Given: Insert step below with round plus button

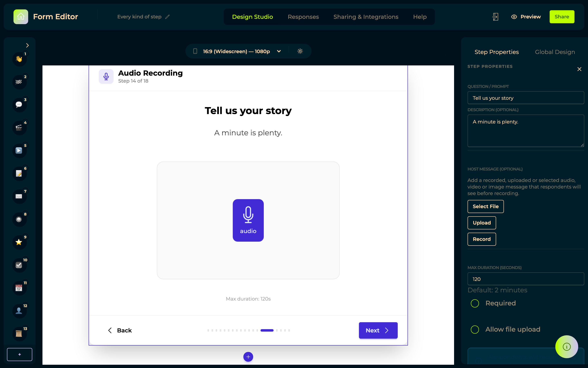Looking at the screenshot, I should [248, 357].
